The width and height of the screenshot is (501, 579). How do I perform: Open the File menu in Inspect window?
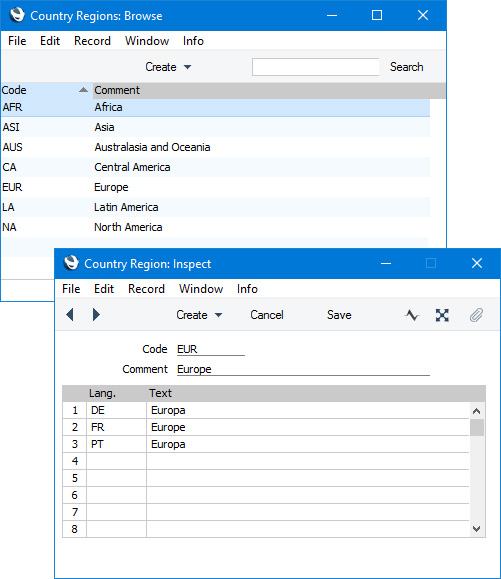[71, 289]
